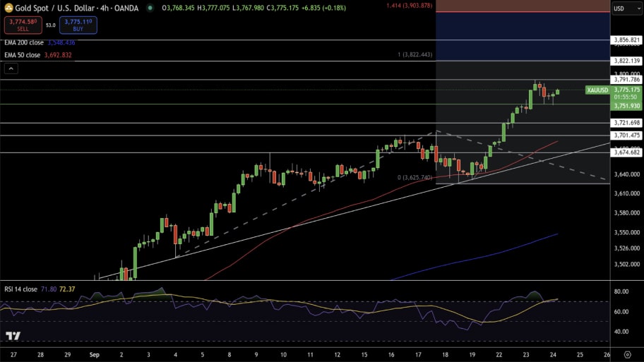Open the USD currency dropdown
Screen dimensions: 644x362
tap(623, 8)
